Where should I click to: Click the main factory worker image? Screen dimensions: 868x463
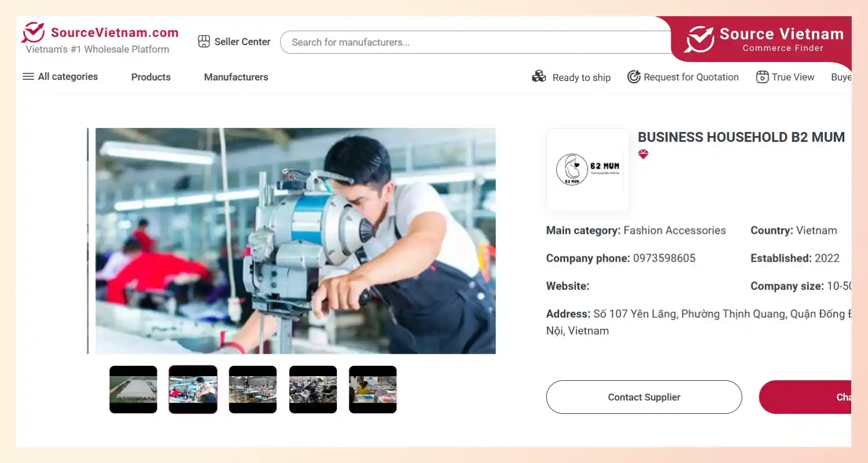click(295, 241)
